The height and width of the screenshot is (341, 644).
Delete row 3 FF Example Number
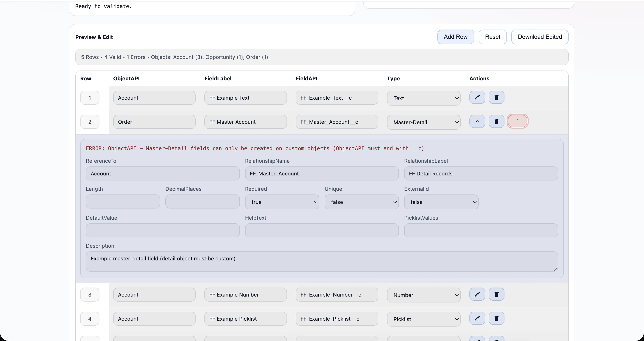[496, 294]
